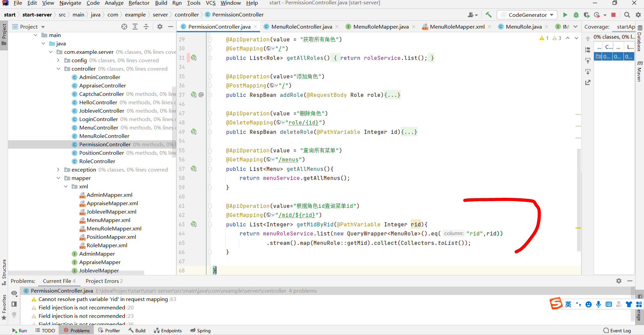Open Project panel options gear
The width and height of the screenshot is (644, 335).
point(160,27)
